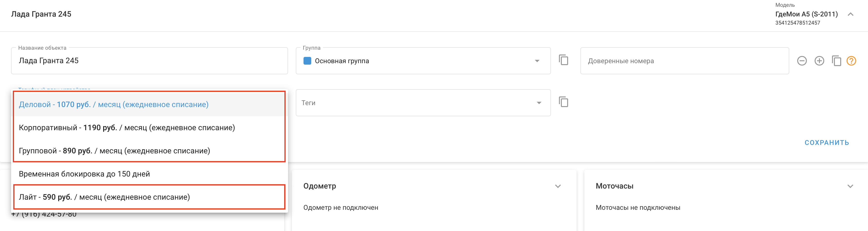Open the orange help question mark icon
Screen dimensions: 868x231
[x=851, y=61]
